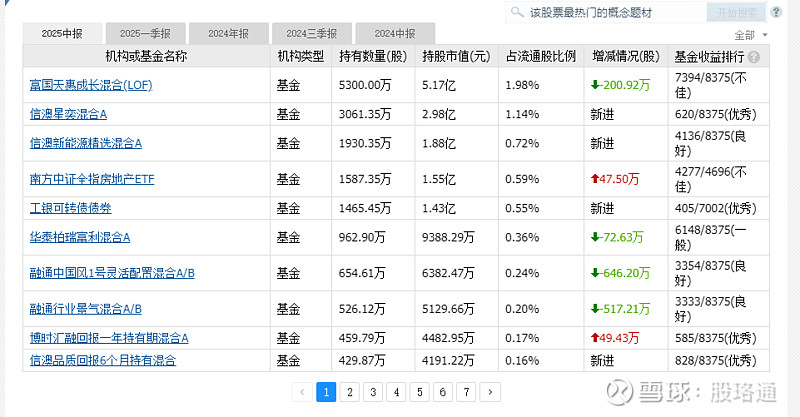Image resolution: width=800 pixels, height=417 pixels.
Task: Click the 机构或基金名称 column header
Action: click(x=146, y=56)
